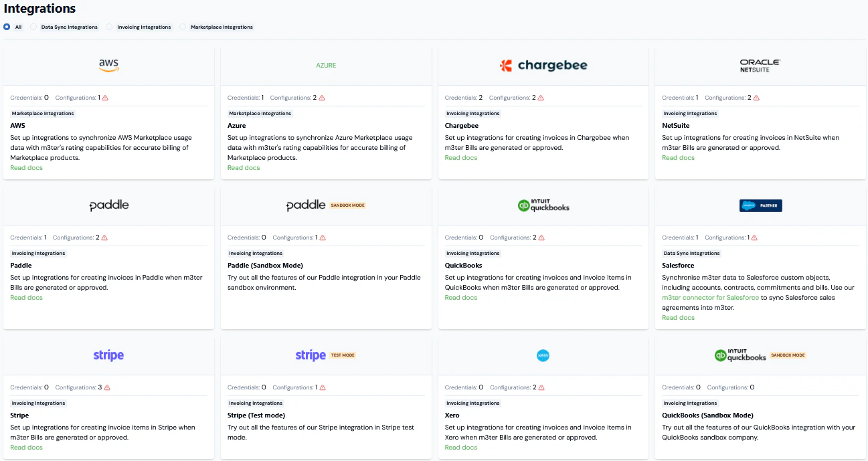Click Configurations: 3 on the Stripe card

coord(79,387)
